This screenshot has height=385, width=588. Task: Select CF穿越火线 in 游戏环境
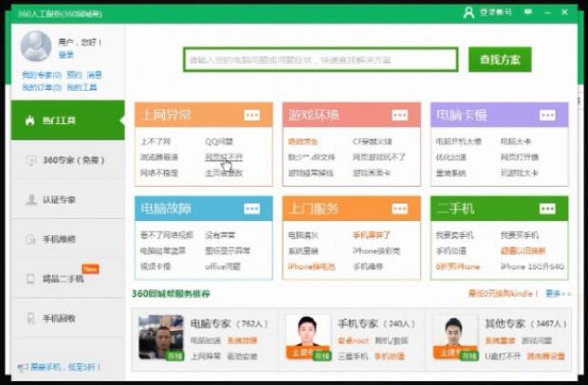372,141
